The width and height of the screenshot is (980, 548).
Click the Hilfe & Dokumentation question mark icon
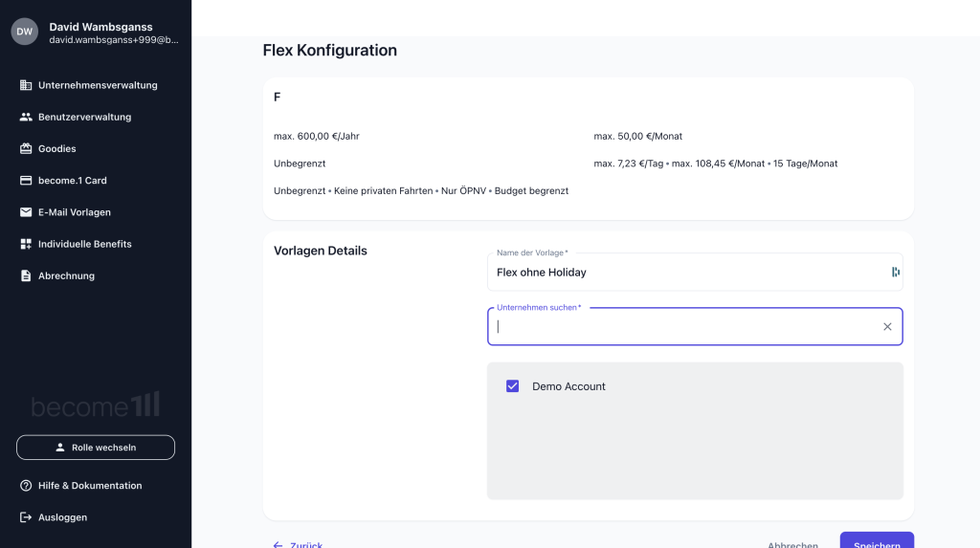[26, 486]
